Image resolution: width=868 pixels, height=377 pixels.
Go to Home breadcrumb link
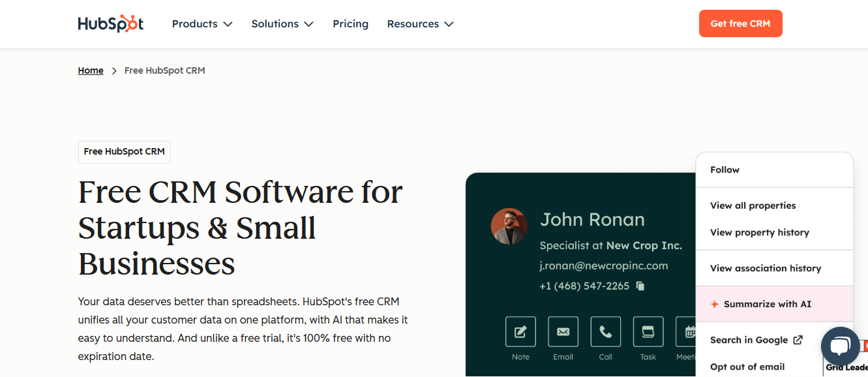91,70
